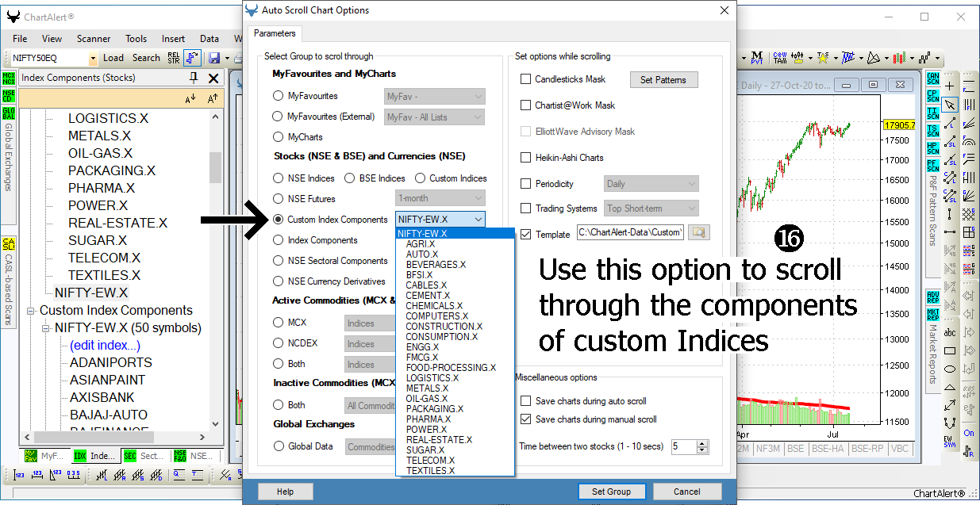Click the browse template file icon
This screenshot has width=980, height=505.
point(698,232)
